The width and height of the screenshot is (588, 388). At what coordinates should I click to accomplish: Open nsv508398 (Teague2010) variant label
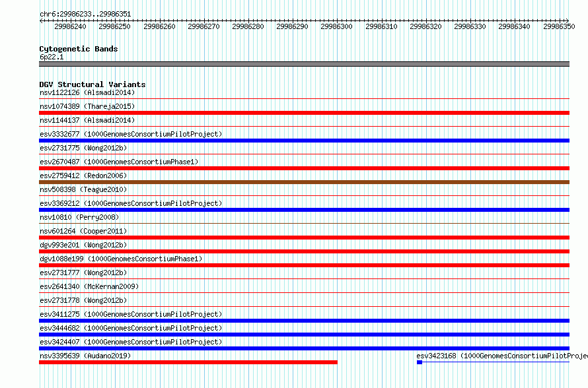coord(83,189)
